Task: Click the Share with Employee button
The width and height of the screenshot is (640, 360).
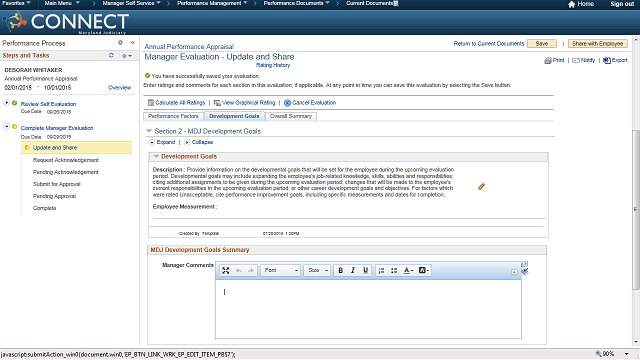Action: point(597,44)
